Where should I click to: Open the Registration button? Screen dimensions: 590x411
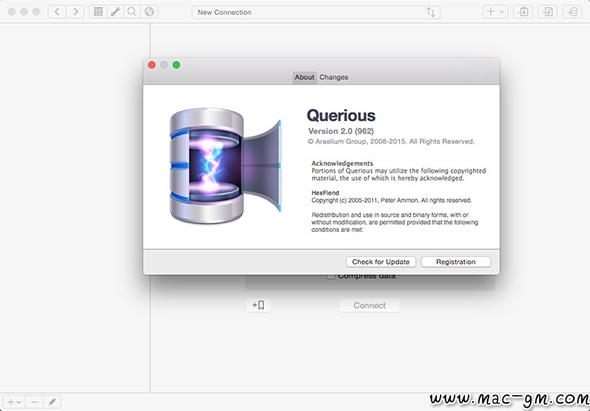[x=456, y=262]
